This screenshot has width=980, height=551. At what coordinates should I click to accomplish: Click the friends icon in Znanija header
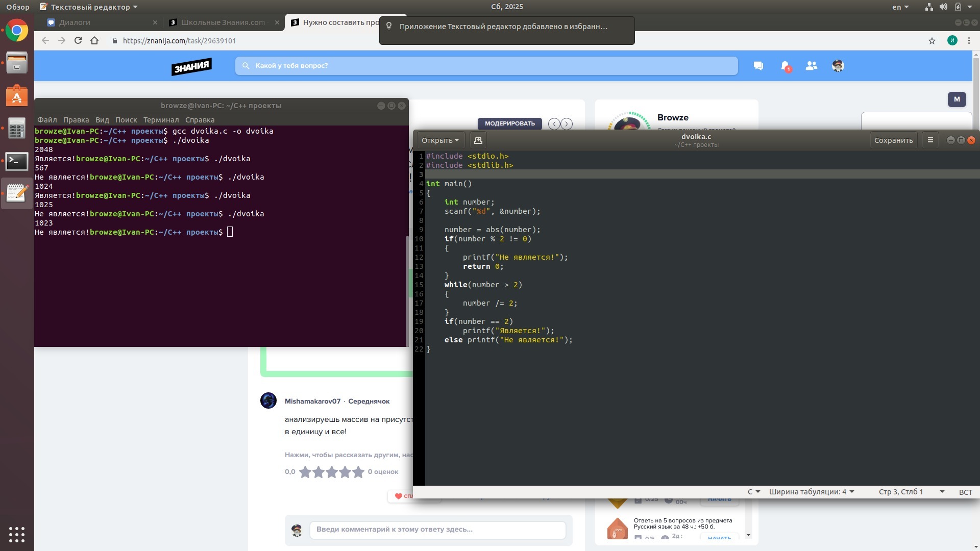[811, 66]
